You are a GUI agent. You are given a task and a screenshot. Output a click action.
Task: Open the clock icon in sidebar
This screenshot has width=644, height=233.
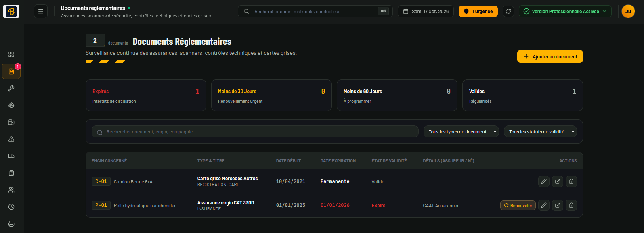pyautogui.click(x=11, y=207)
